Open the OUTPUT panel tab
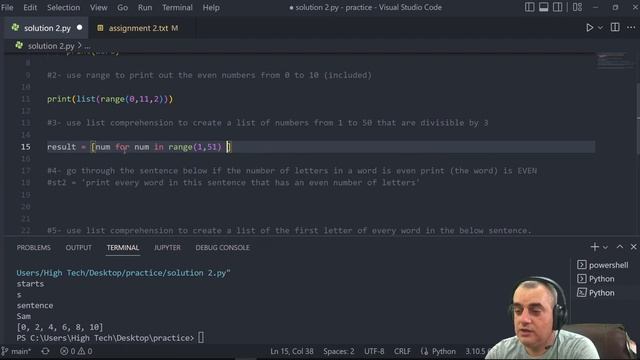 [x=78, y=247]
